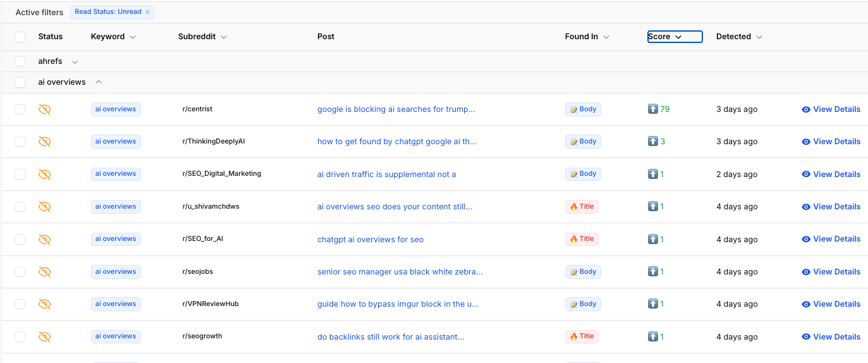This screenshot has width=868, height=363.
Task: Toggle read status icon on r/seojobs row
Action: 44,272
